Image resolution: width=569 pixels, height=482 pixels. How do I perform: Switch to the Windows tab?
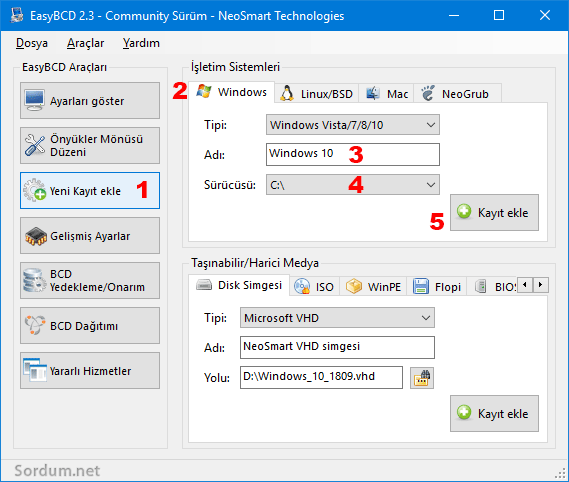point(232,92)
